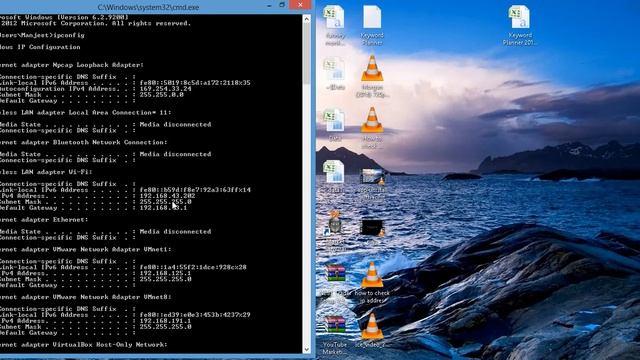Click the cmd scrollbar up arrow
The height and width of the screenshot is (360, 640).
(x=307, y=19)
